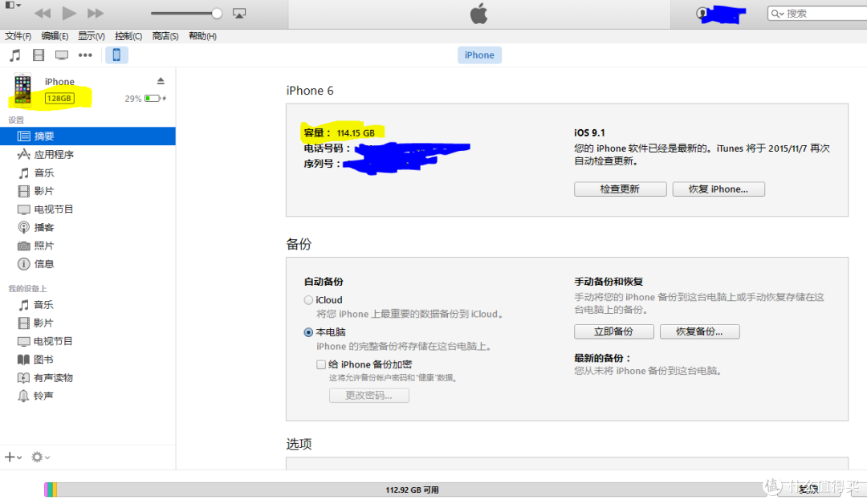Switch to the TV shows library icon
This screenshot has width=867, height=504.
click(x=61, y=55)
